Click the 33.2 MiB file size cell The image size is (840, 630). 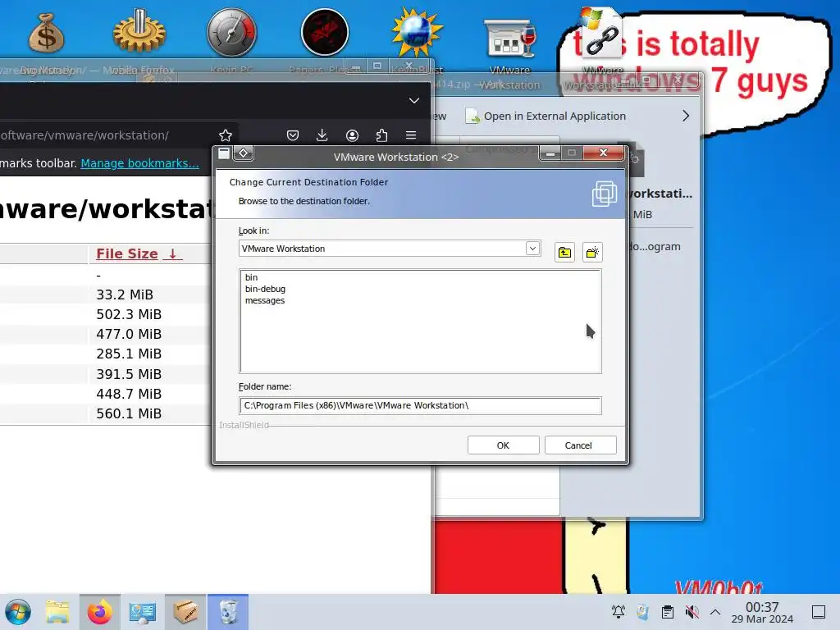tap(125, 294)
